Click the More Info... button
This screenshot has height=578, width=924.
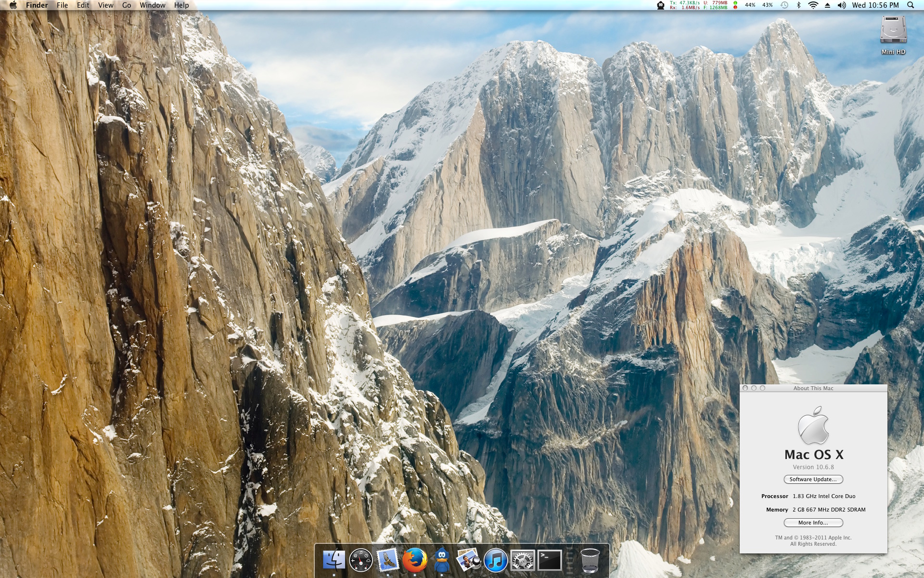[x=813, y=523]
